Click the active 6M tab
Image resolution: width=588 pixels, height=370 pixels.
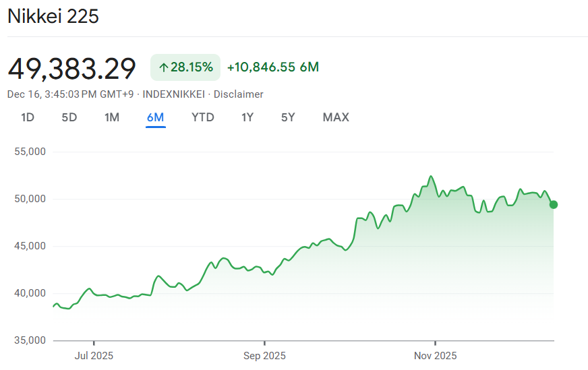pos(156,117)
